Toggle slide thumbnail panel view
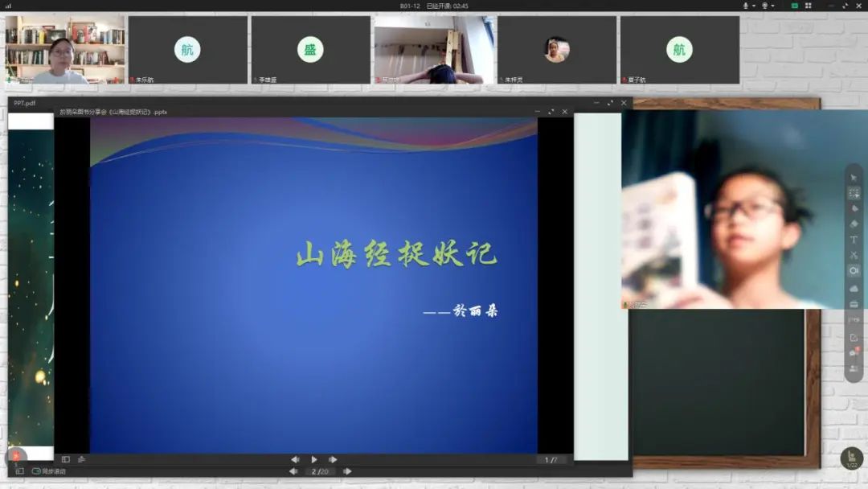868x489 pixels. 66,459
